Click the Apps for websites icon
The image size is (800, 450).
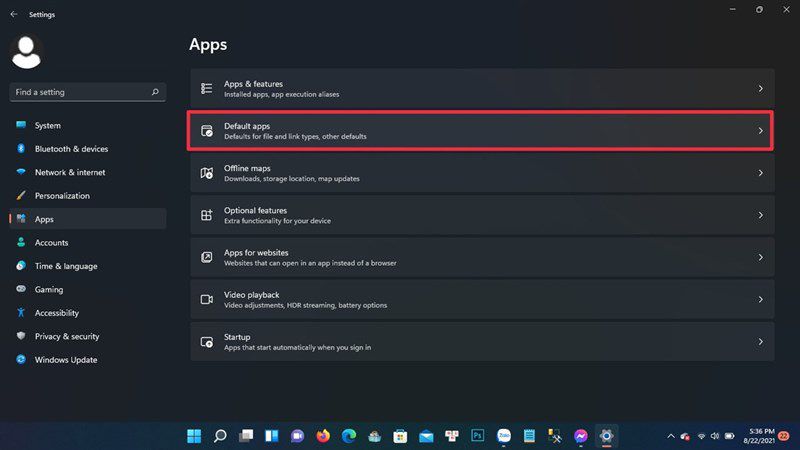pos(207,257)
